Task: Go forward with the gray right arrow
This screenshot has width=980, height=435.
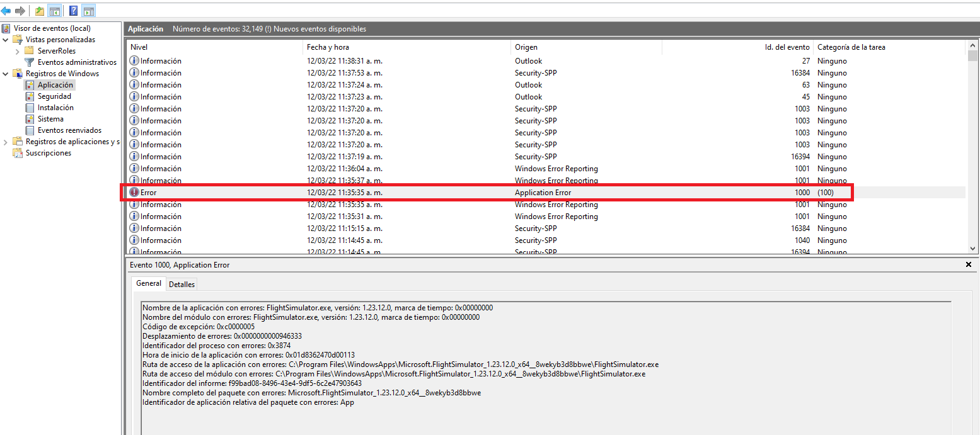Action: [x=20, y=11]
